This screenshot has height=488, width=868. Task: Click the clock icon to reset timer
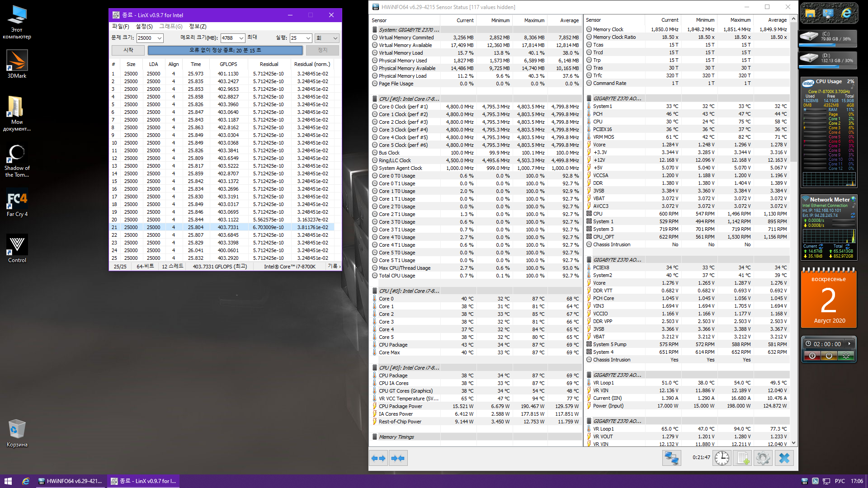pos(722,458)
